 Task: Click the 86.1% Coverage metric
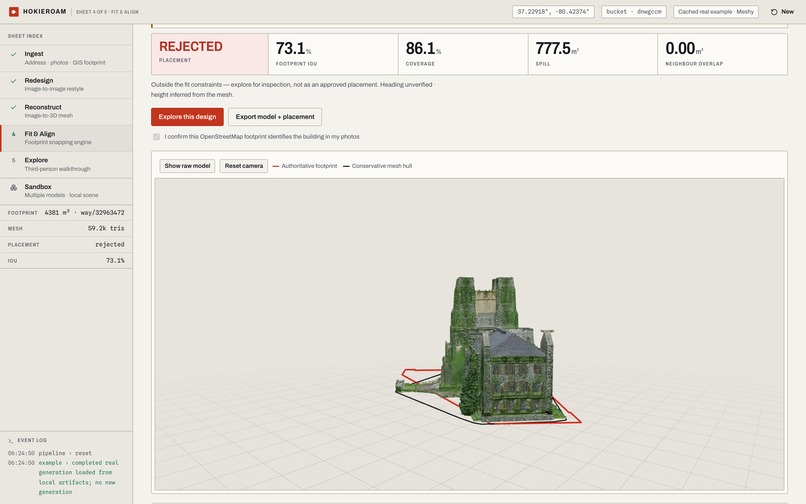pyautogui.click(x=463, y=54)
